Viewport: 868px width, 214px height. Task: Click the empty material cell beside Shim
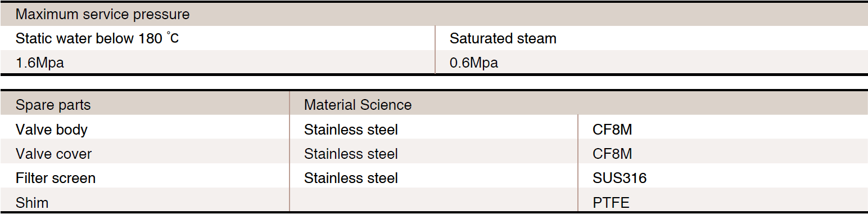coord(433,200)
